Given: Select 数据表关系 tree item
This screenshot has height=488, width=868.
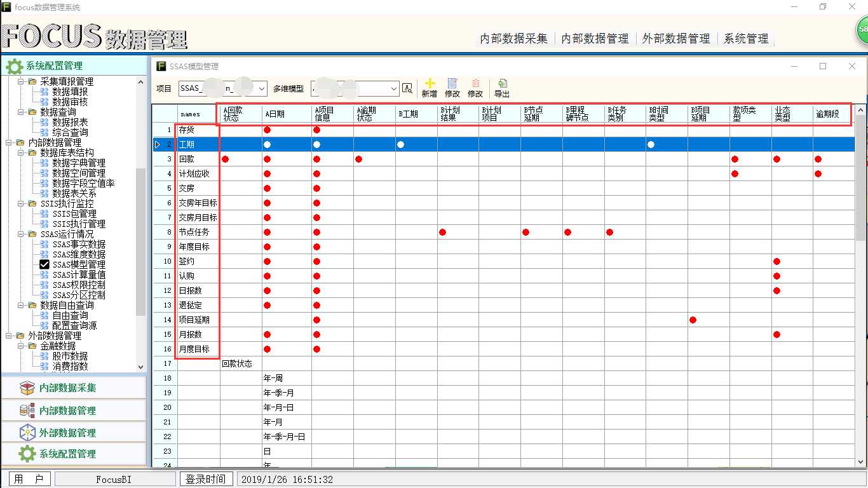Looking at the screenshot, I should pos(74,193).
